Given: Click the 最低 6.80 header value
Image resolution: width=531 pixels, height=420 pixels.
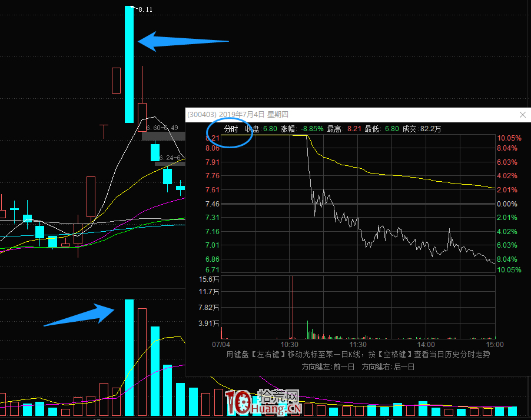Looking at the screenshot, I should tap(392, 129).
